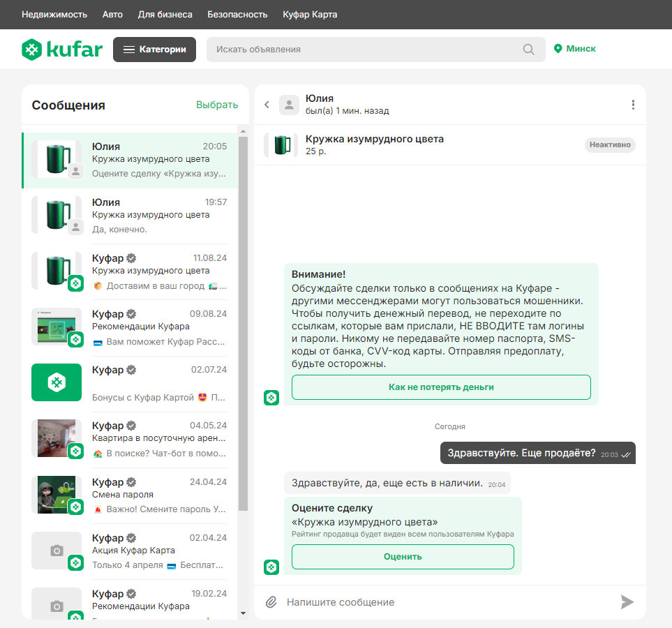Click the mug thumbnail in the ad header
Image resolution: width=672 pixels, height=628 pixels.
[281, 145]
